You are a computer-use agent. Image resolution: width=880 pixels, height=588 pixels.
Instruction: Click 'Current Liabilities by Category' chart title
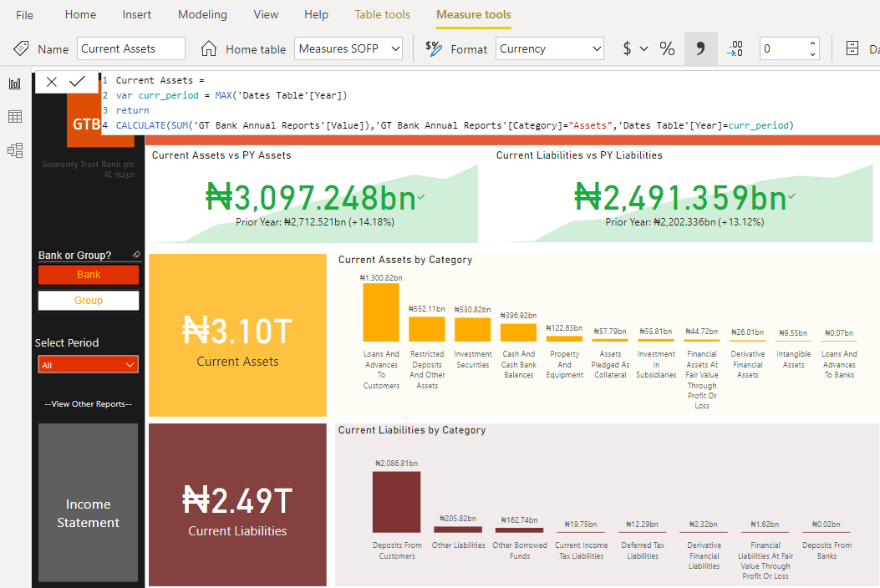click(x=412, y=430)
